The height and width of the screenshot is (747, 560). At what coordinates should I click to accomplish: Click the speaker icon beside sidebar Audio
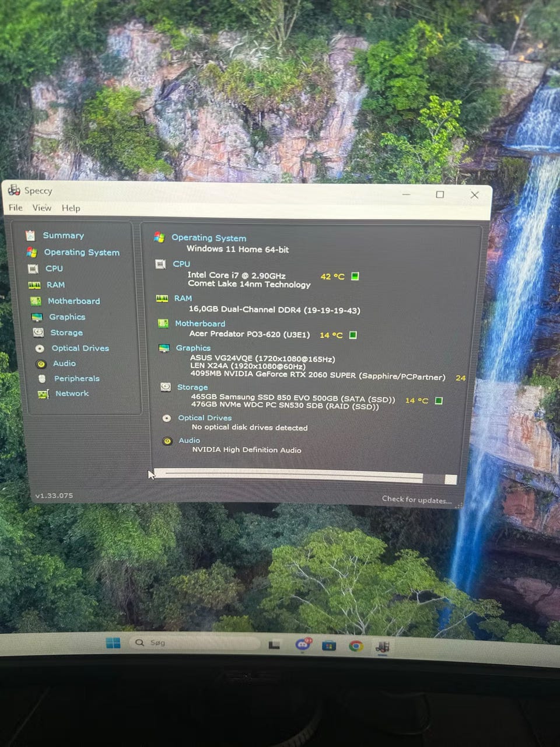41,364
